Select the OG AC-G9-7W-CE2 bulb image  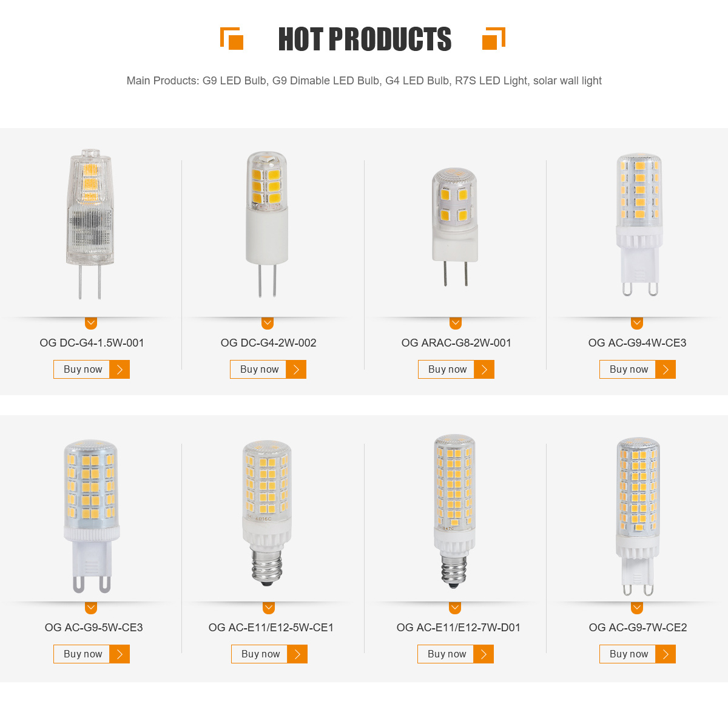(637, 515)
